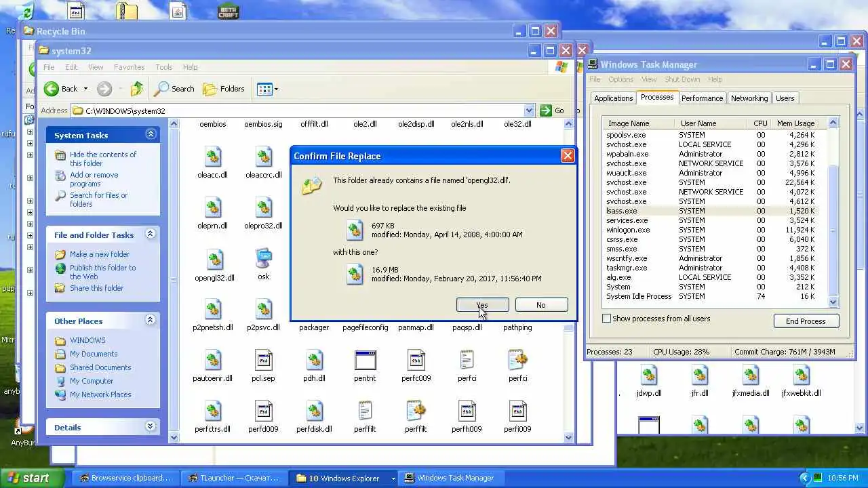Collapse the Other Places panel
The image size is (868, 488).
point(151,320)
